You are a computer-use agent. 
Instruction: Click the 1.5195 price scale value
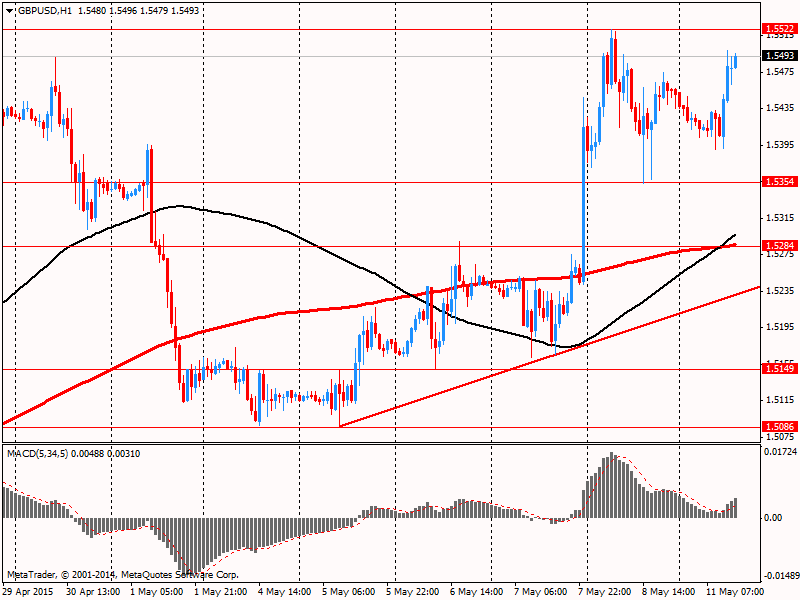[x=780, y=327]
